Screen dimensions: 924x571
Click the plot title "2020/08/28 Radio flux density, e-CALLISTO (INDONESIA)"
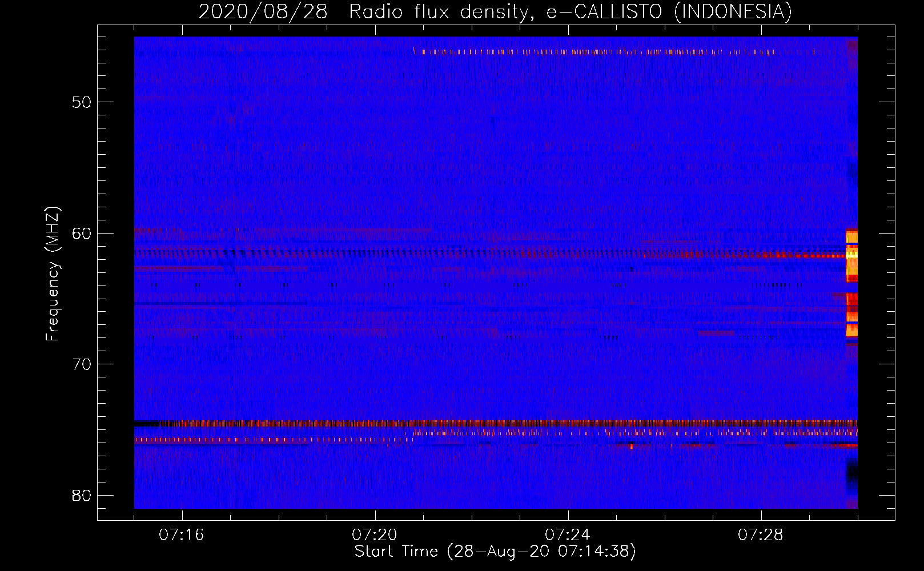495,11
